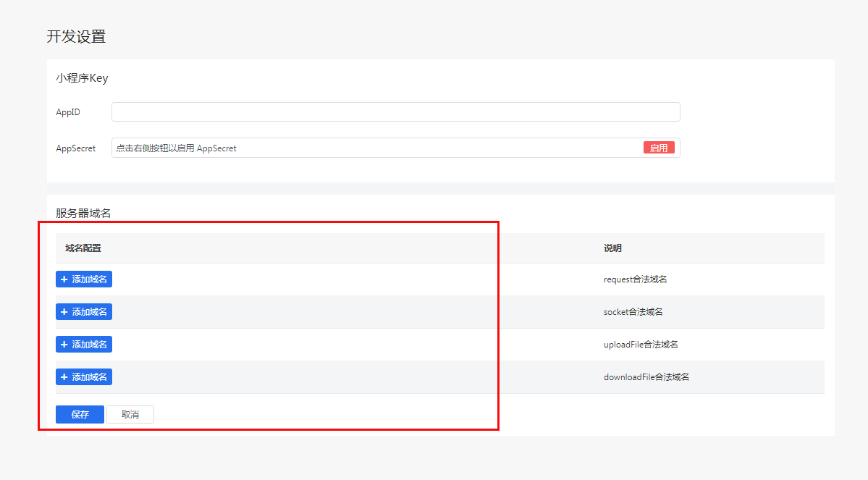The image size is (868, 480).
Task: Select the socket合法域名 description text
Action: click(x=633, y=312)
